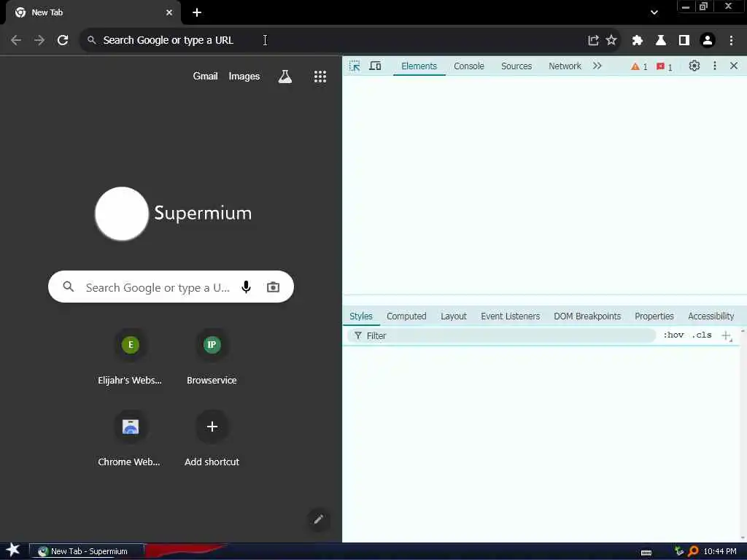Search by voice microphone icon
Screen dimensions: 747x560
click(246, 287)
